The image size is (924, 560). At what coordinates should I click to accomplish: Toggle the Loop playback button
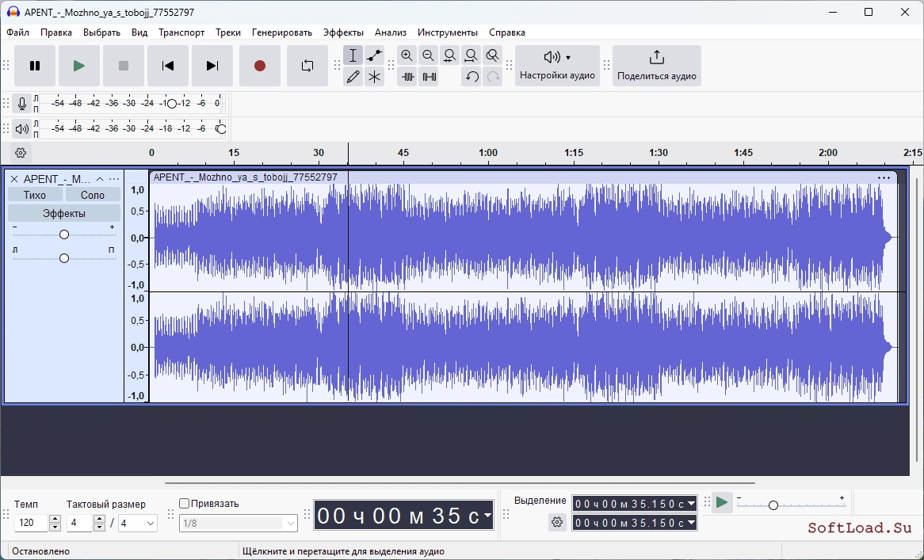307,66
